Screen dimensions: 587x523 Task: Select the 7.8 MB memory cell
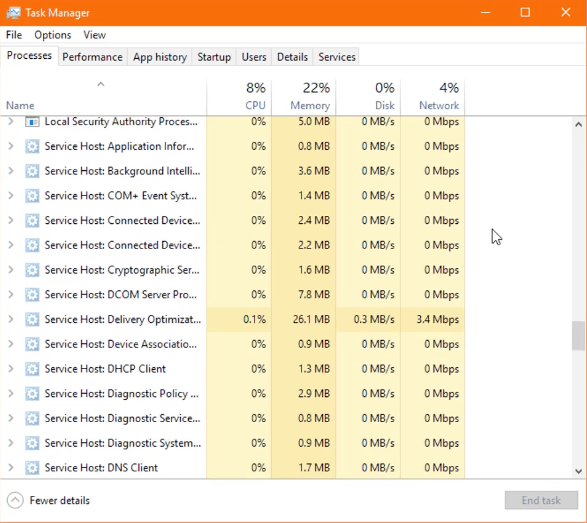304,295
